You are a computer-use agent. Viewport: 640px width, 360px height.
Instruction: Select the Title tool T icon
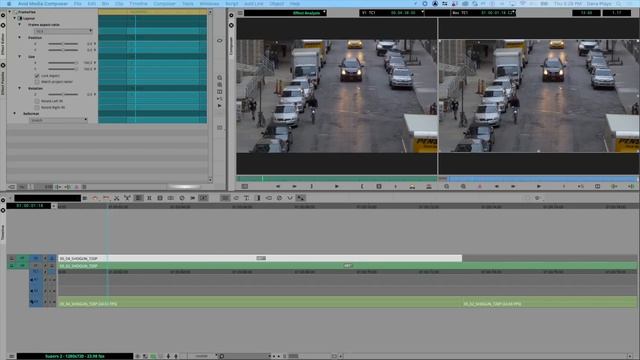247,198
